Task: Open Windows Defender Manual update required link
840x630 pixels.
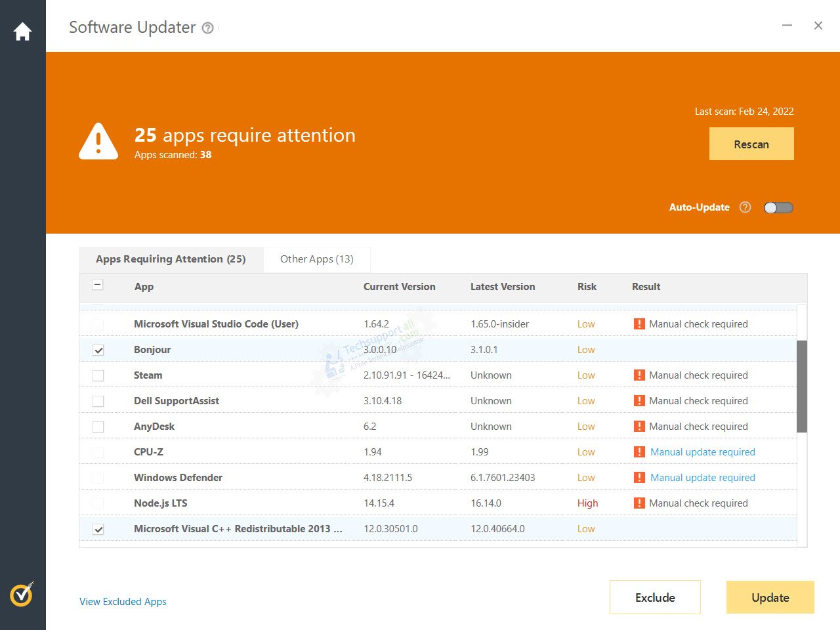Action: coord(703,478)
